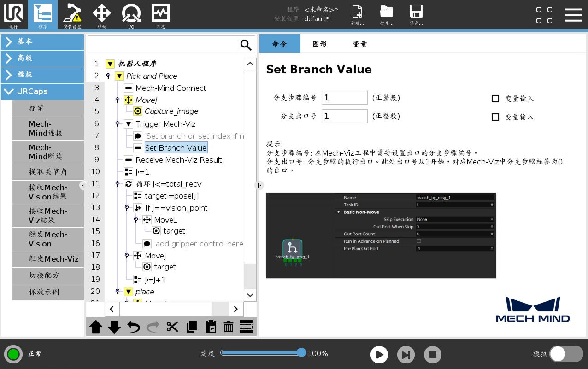Enable 变量输入 checkbox for 分支出口号
Screen dimensions: 588x369
pos(495,117)
